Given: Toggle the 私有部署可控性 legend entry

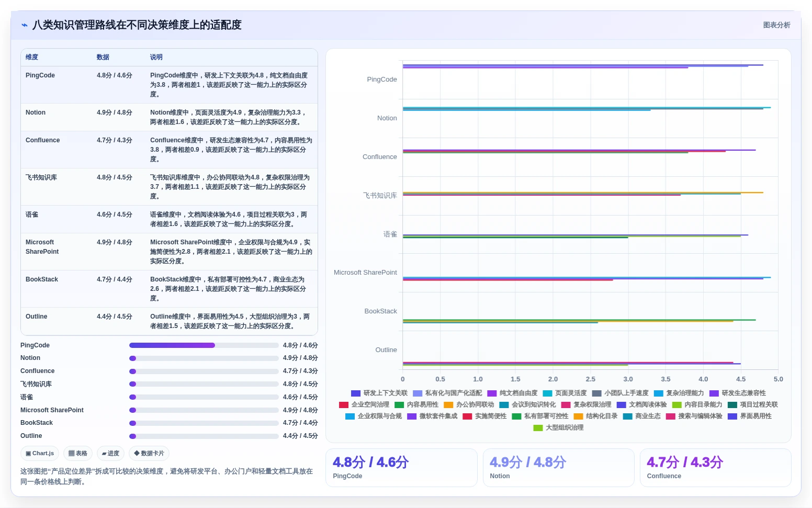Looking at the screenshot, I should (540, 416).
